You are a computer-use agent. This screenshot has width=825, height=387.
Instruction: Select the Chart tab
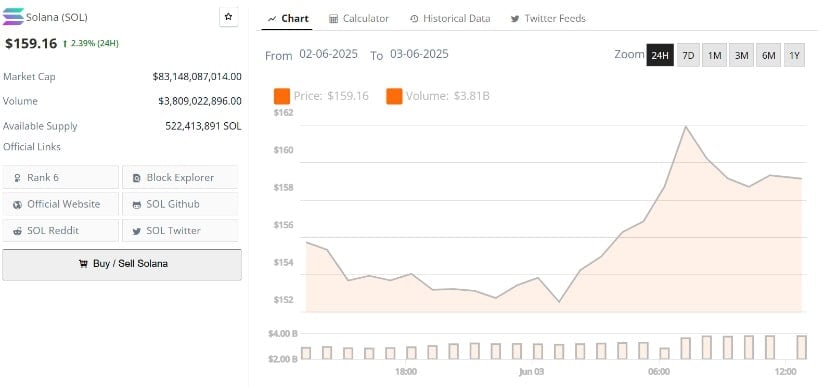point(287,18)
